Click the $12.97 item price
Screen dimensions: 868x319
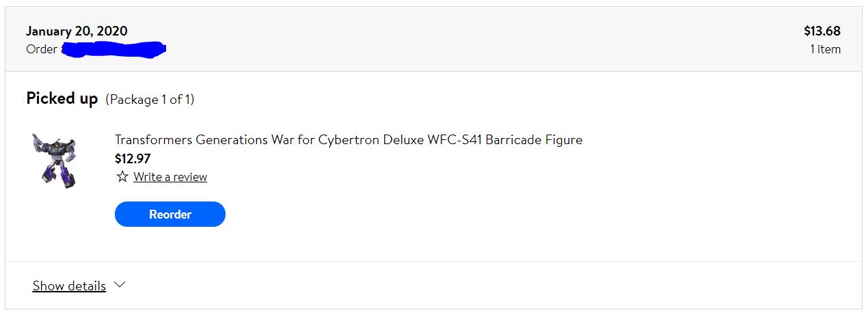pos(133,158)
